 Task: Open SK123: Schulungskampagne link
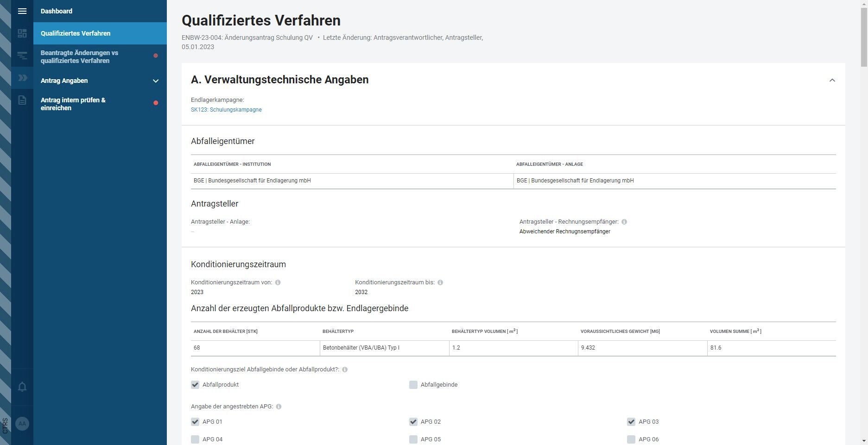[x=226, y=110]
